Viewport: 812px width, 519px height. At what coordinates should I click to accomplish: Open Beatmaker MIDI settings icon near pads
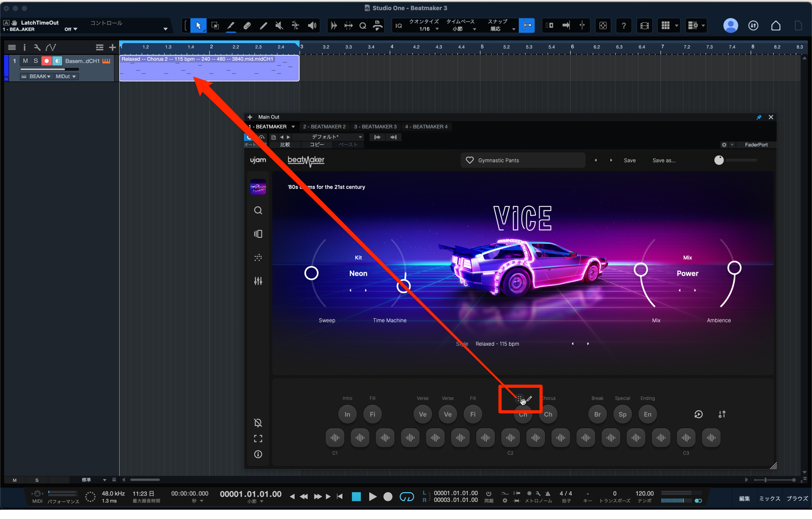pyautogui.click(x=722, y=414)
